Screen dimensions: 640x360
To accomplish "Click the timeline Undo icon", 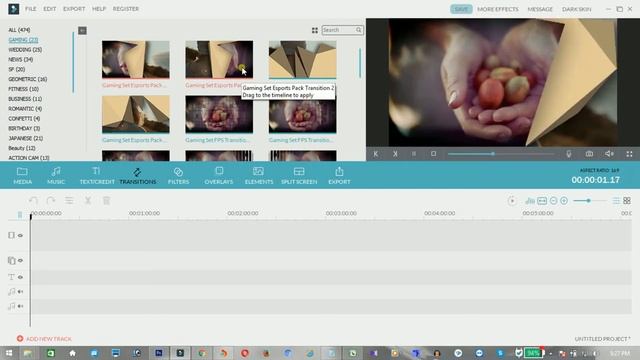I will pos(33,200).
